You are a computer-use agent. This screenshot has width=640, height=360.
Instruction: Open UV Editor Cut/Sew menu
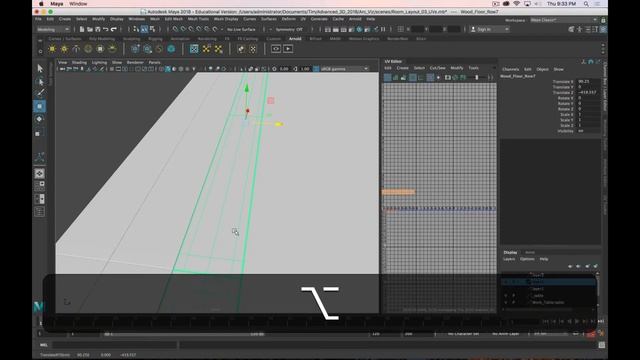click(438, 68)
